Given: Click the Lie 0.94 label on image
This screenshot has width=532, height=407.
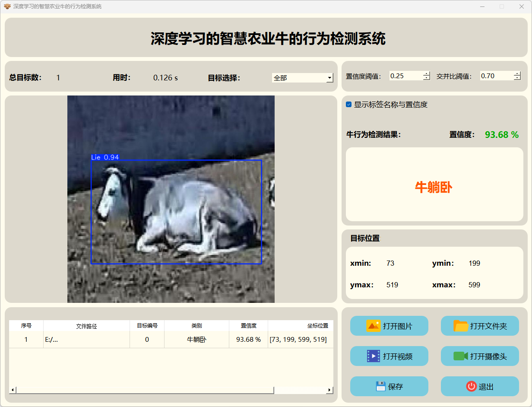Looking at the screenshot, I should (x=105, y=157).
